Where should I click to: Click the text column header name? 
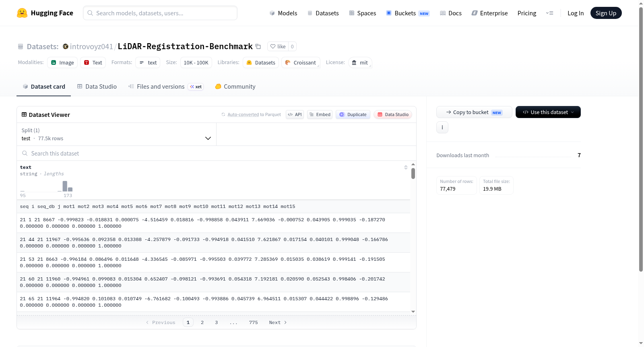[26, 167]
